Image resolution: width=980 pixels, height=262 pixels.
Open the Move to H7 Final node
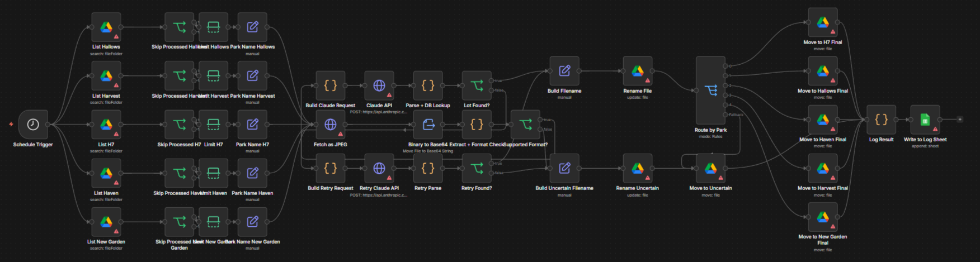tap(823, 22)
